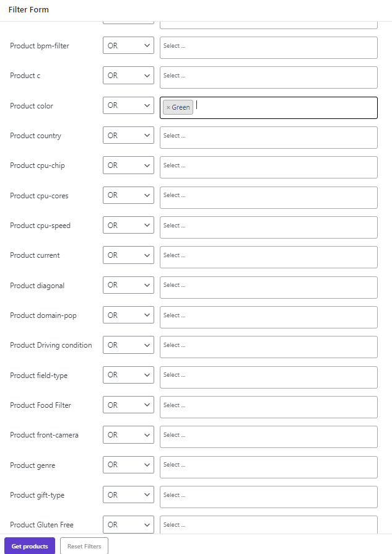Click the Product cpu-chip Select field
The height and width of the screenshot is (554, 392).
coord(268,167)
